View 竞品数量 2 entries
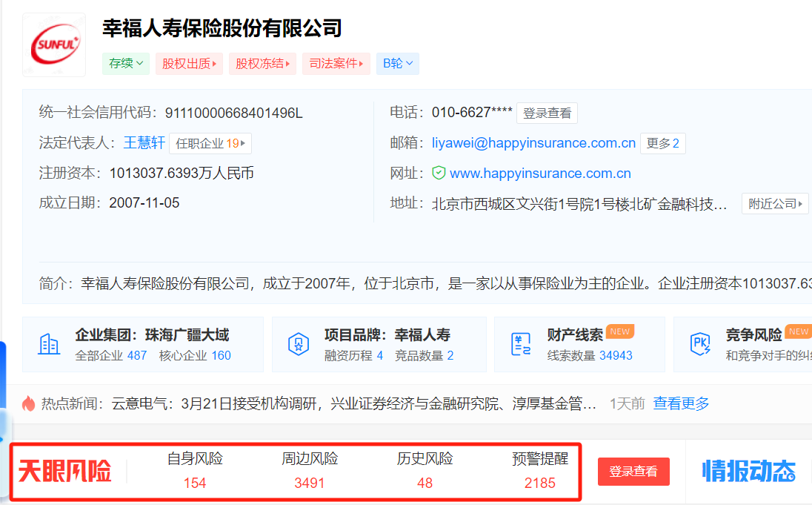This screenshot has width=812, height=505. tap(424, 356)
